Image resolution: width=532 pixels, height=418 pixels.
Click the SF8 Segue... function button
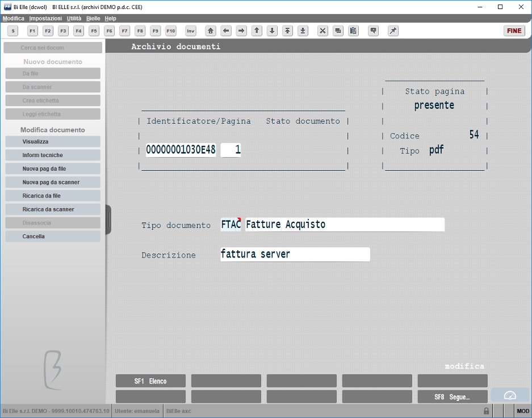pyautogui.click(x=453, y=396)
